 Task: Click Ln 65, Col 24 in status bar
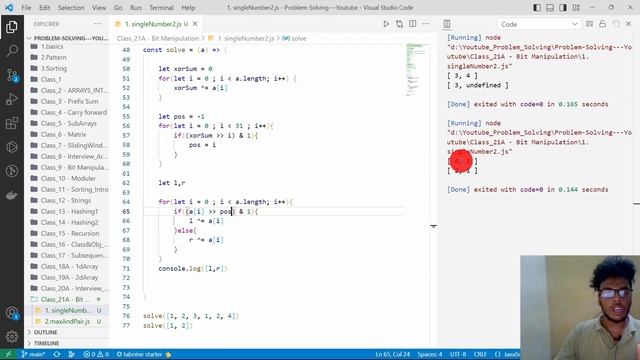(x=392, y=354)
